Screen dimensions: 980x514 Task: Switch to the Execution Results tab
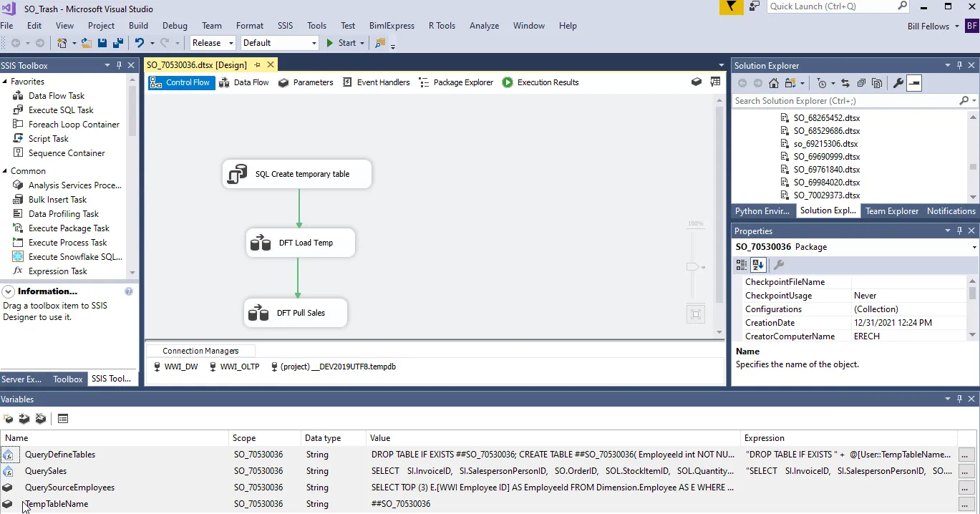tap(540, 82)
